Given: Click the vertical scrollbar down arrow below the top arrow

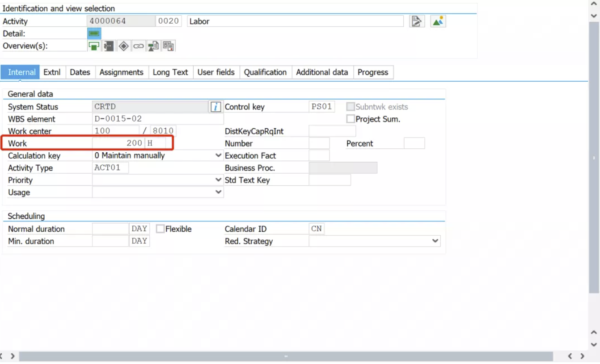Looking at the screenshot, I should tap(594, 16).
